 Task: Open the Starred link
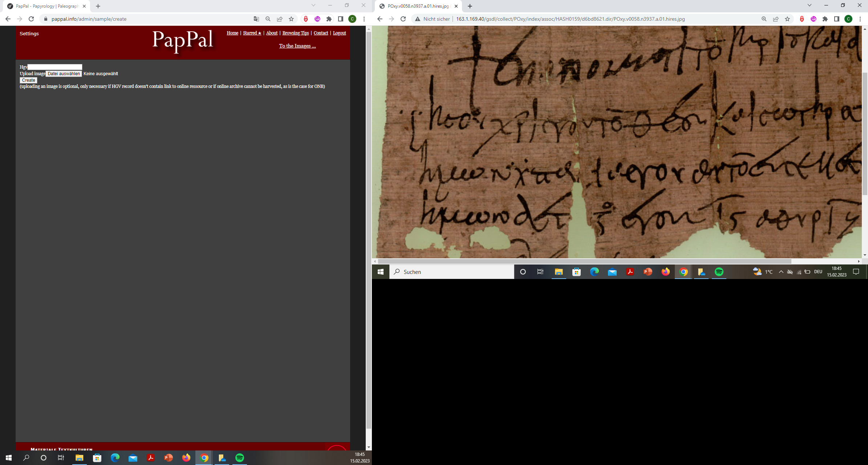(x=252, y=33)
